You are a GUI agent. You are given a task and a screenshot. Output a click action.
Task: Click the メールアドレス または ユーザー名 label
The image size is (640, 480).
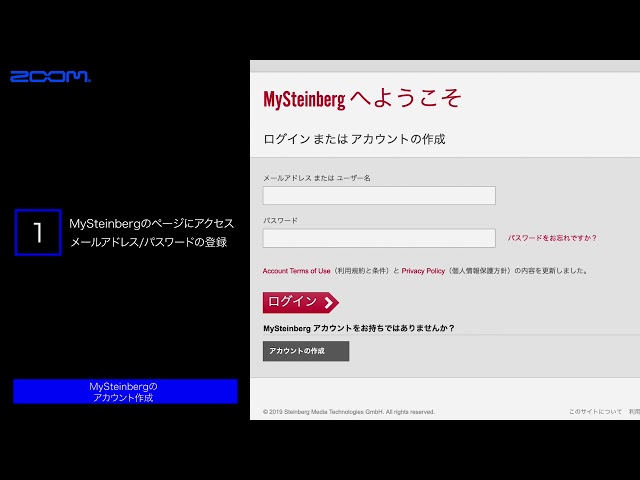click(x=317, y=178)
